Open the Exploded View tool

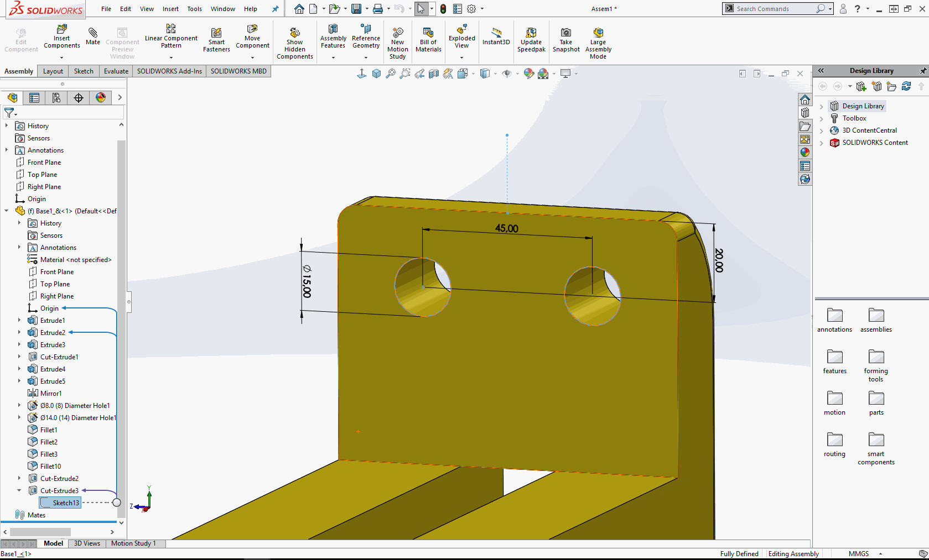click(x=461, y=29)
